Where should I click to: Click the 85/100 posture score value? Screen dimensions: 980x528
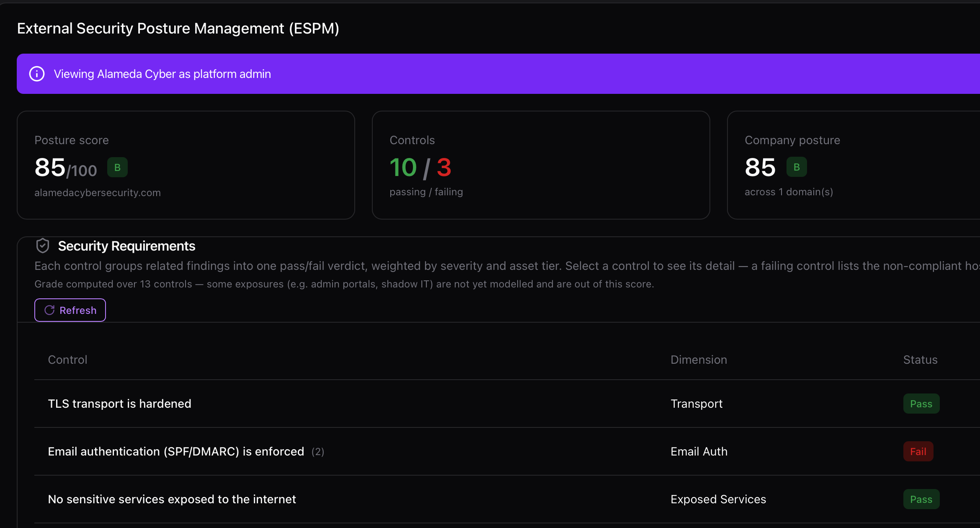(x=66, y=167)
